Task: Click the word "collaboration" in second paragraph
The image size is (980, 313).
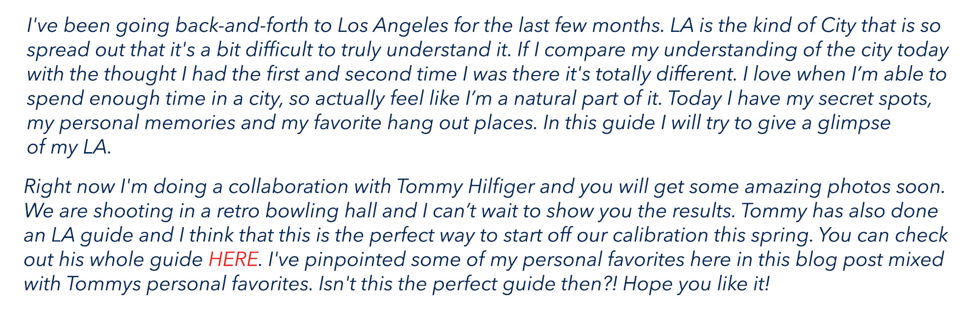Action: tap(288, 186)
